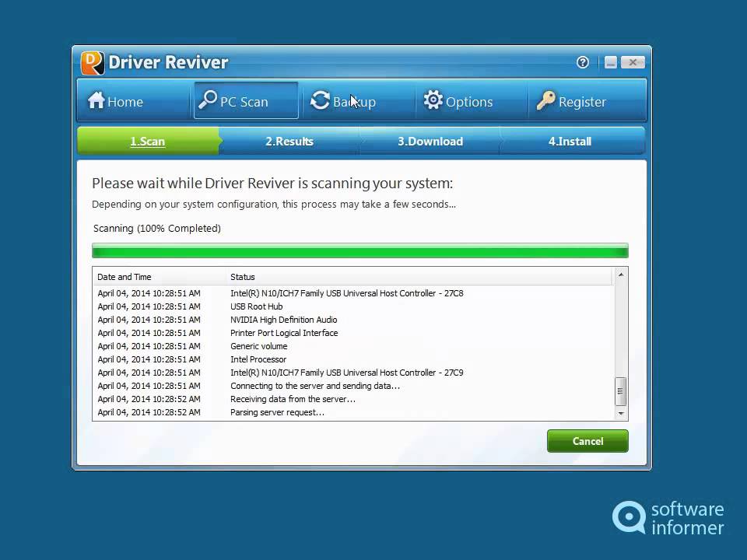Switch to the PC Scan section

point(246,100)
